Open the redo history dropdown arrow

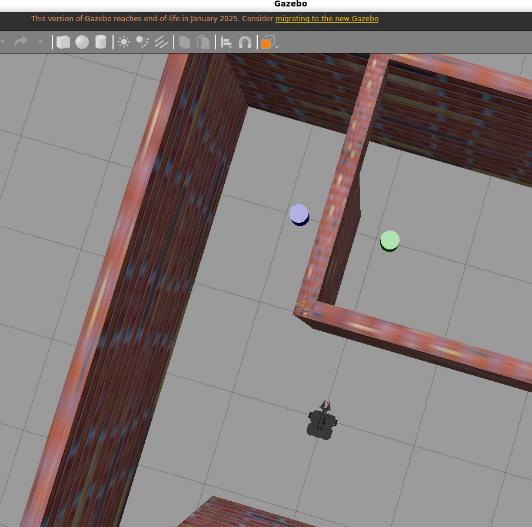pyautogui.click(x=40, y=42)
